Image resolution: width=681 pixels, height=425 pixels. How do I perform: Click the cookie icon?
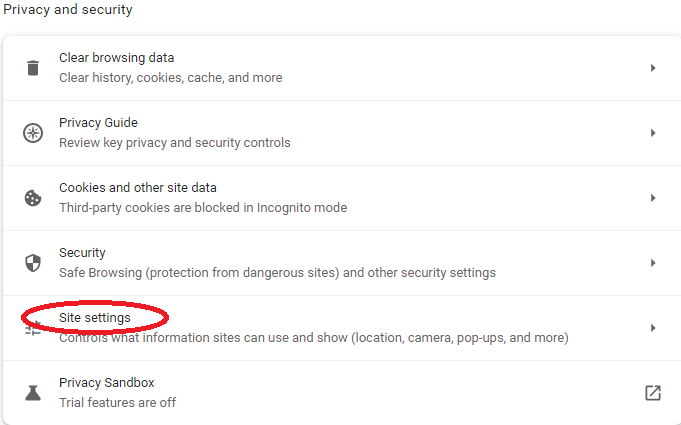[x=33, y=198]
